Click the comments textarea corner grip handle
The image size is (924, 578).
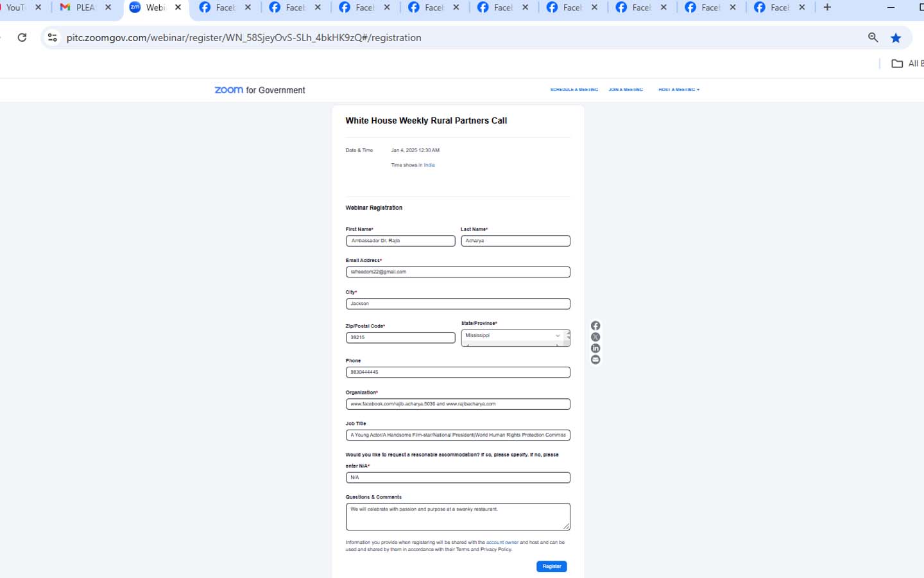(x=567, y=527)
